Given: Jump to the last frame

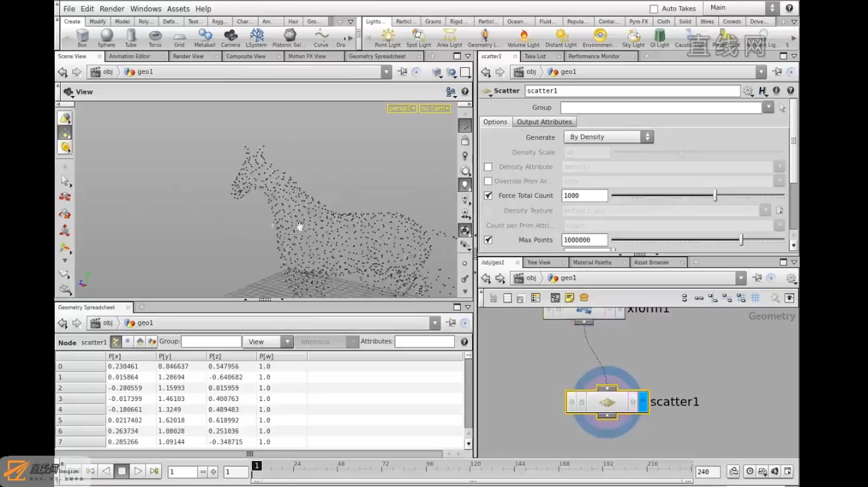Looking at the screenshot, I should pyautogui.click(x=154, y=471).
